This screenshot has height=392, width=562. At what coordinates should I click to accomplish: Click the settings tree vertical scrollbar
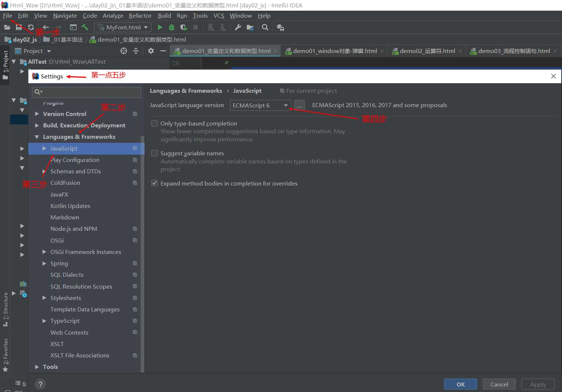(143, 254)
